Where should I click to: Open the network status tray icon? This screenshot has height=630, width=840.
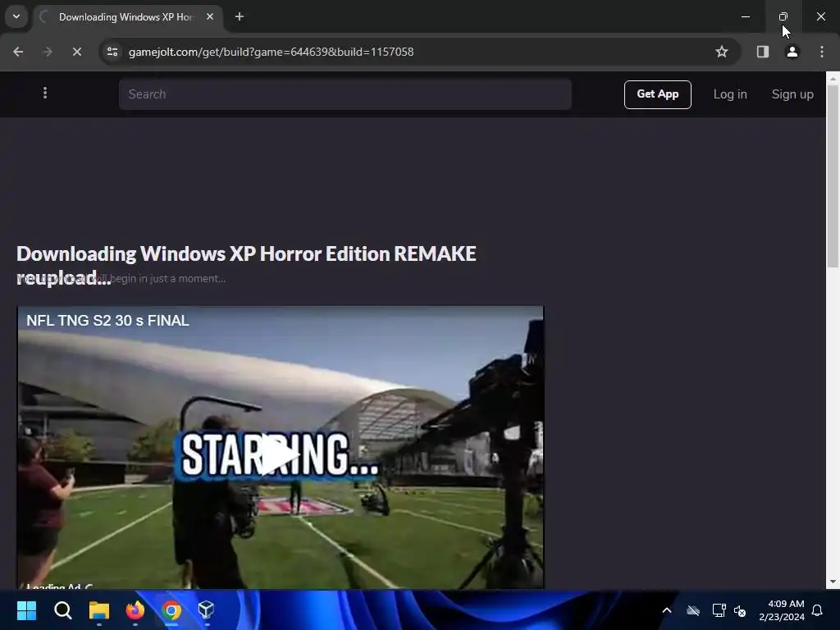tap(719, 610)
